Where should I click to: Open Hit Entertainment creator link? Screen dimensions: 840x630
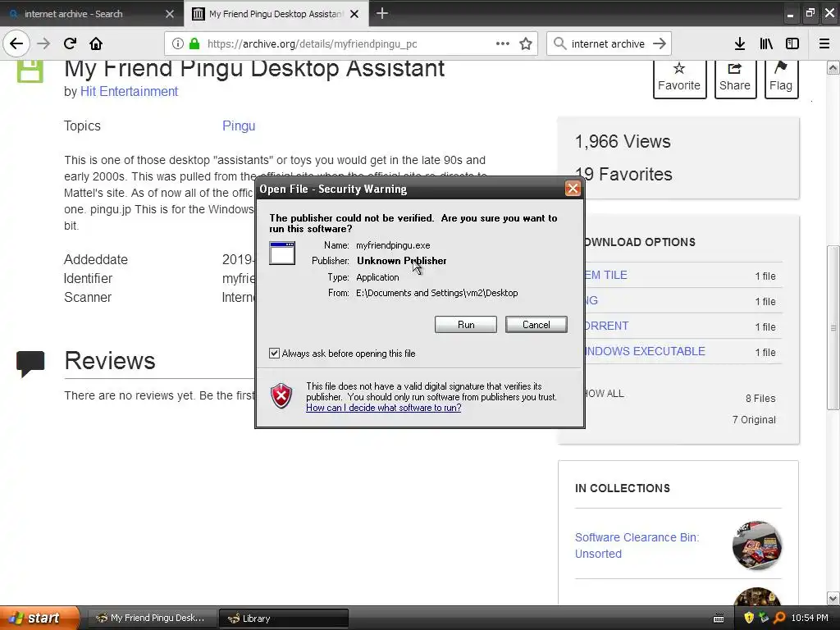(129, 92)
